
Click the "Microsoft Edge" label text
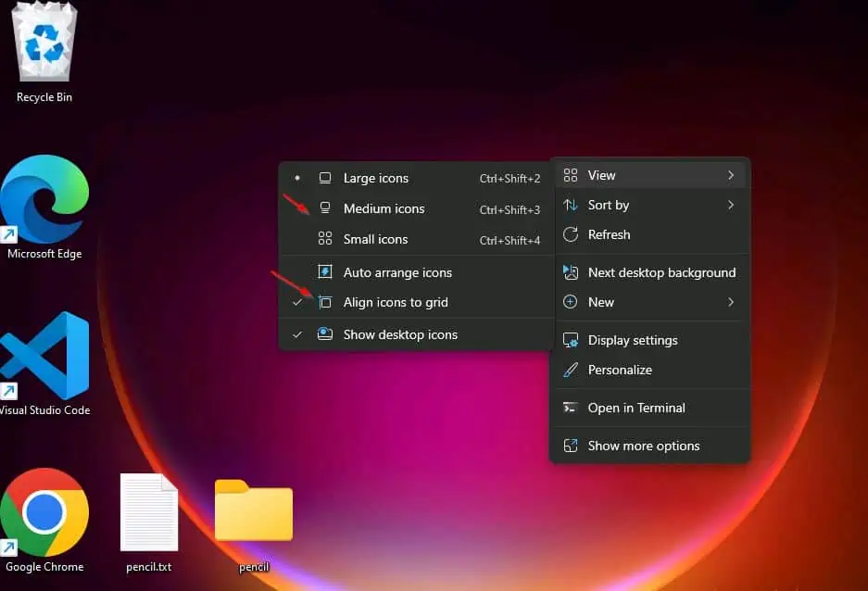(x=44, y=254)
